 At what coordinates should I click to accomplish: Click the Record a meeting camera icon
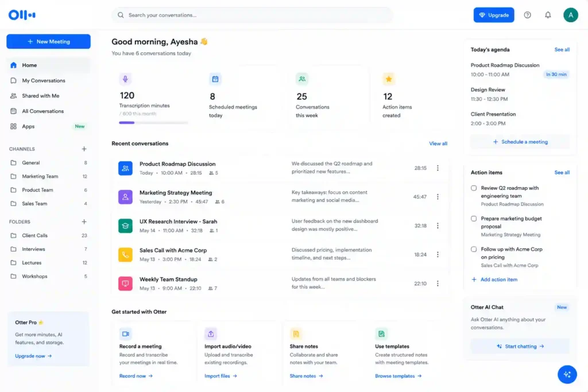(125, 333)
